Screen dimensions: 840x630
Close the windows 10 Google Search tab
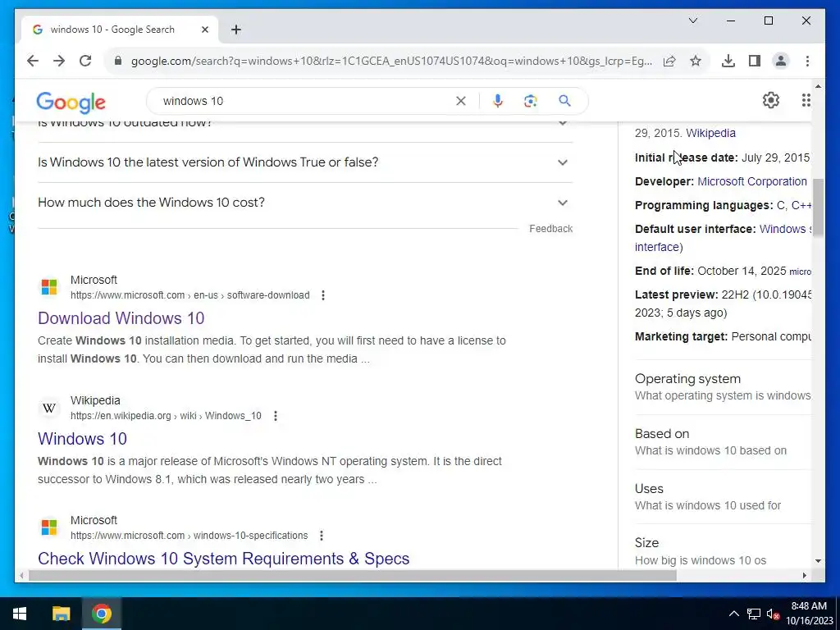(x=204, y=30)
